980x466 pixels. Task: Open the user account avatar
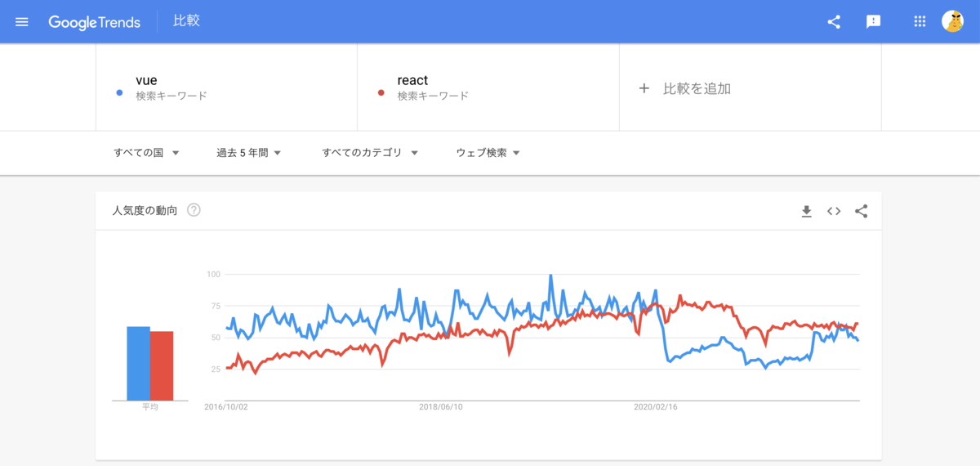tap(952, 22)
